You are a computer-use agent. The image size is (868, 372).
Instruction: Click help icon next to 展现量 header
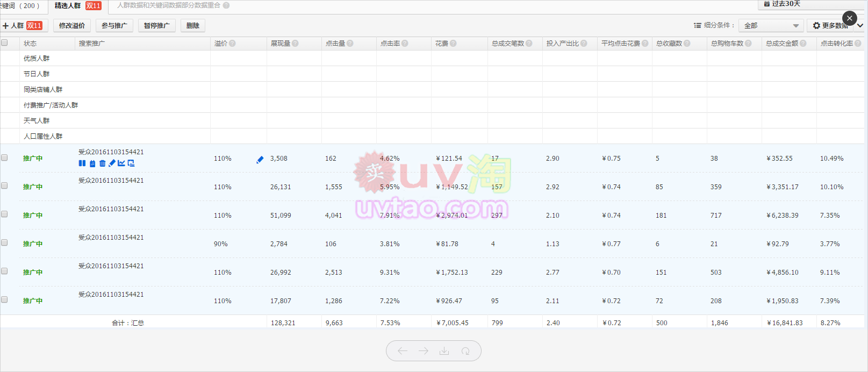pos(295,44)
